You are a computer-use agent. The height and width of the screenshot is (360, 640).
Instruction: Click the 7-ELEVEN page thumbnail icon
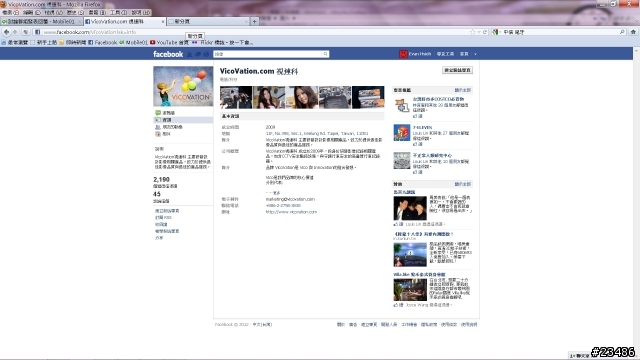(402, 133)
